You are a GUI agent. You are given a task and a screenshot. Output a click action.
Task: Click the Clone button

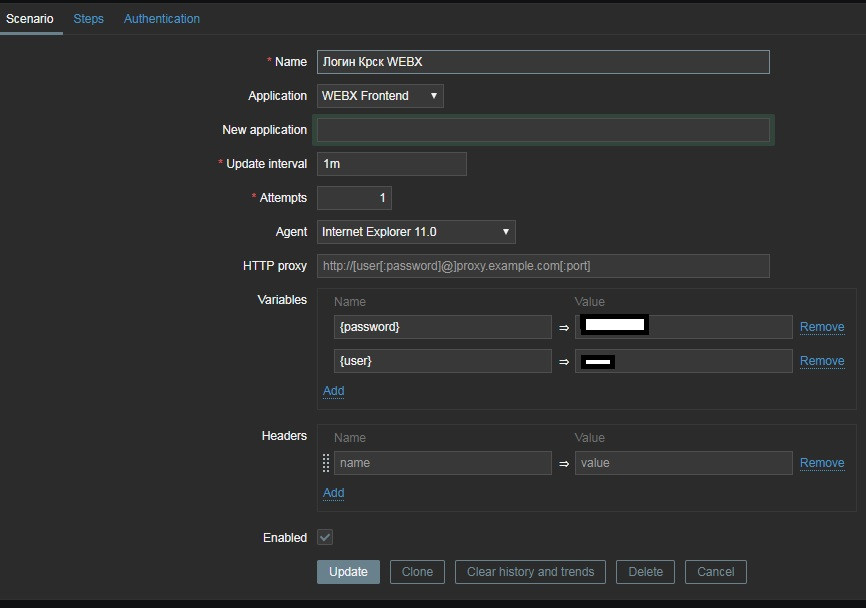point(417,572)
